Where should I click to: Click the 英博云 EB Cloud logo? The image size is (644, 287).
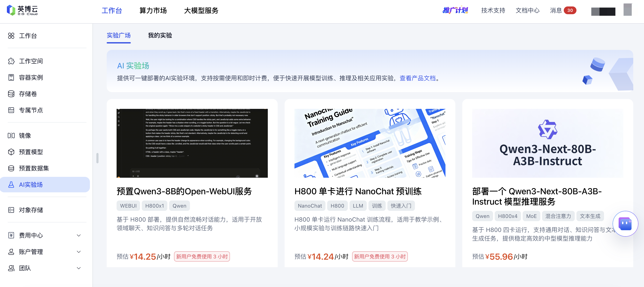click(x=22, y=10)
